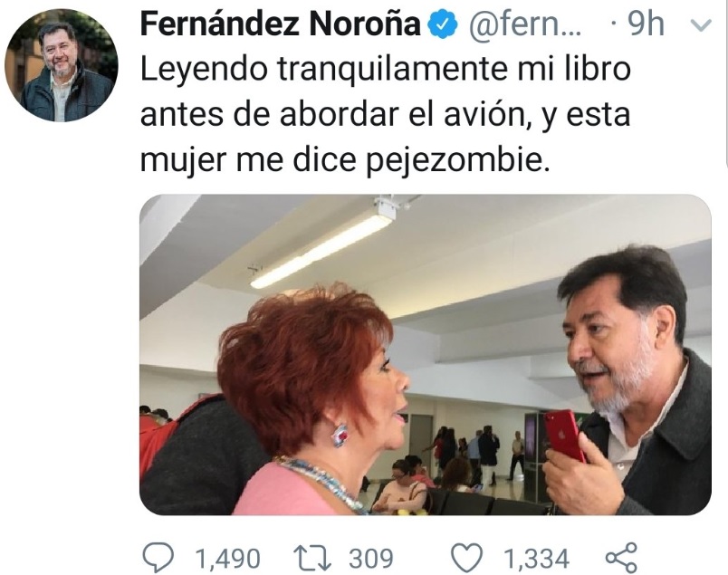Retweet using the retweet arrows icon
728x575 pixels.
tap(312, 558)
